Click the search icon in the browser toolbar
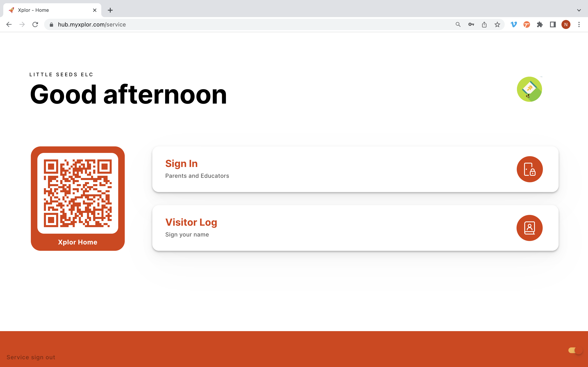This screenshot has width=588, height=367. tap(458, 24)
